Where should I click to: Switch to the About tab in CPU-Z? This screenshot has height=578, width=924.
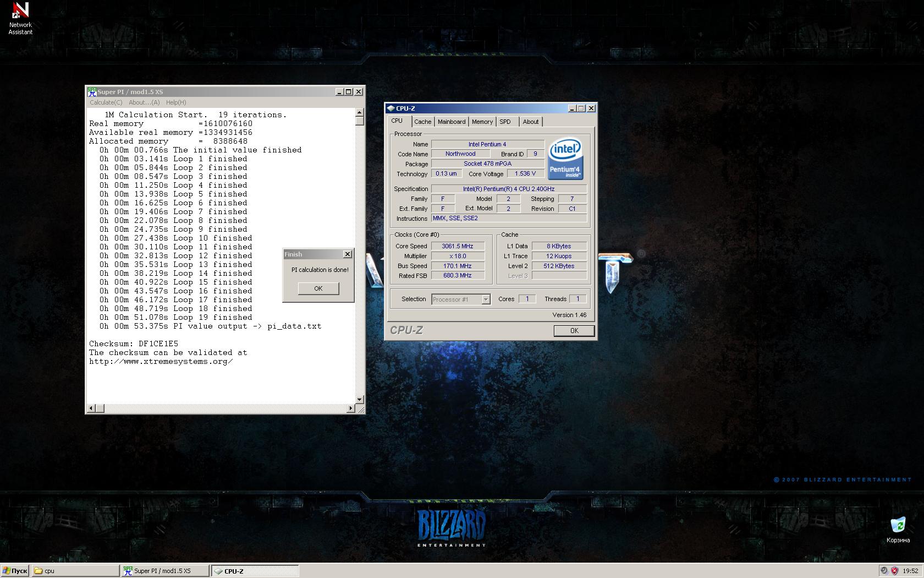point(531,122)
